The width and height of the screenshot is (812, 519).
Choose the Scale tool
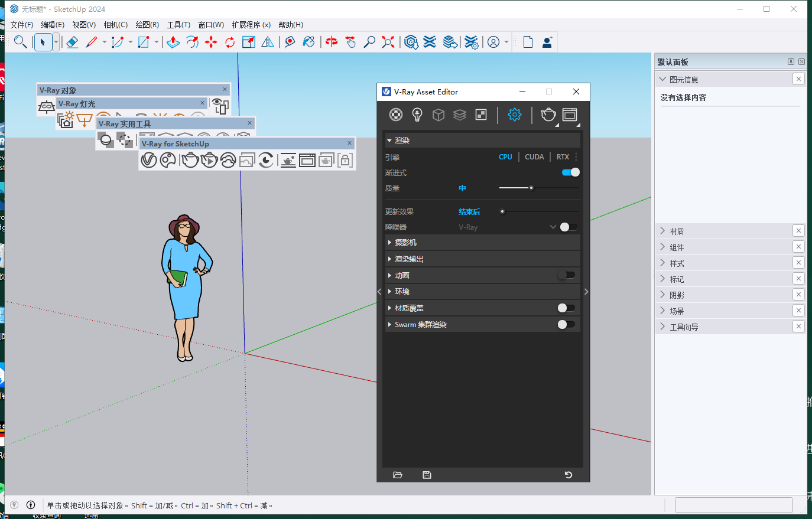pyautogui.click(x=249, y=42)
